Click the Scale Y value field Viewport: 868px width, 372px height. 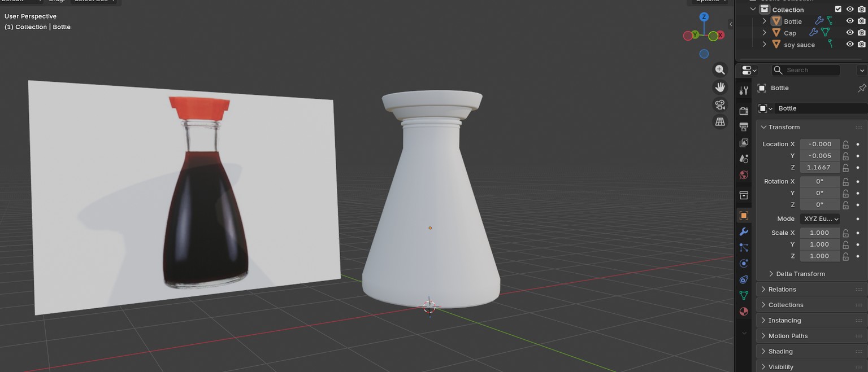click(820, 244)
